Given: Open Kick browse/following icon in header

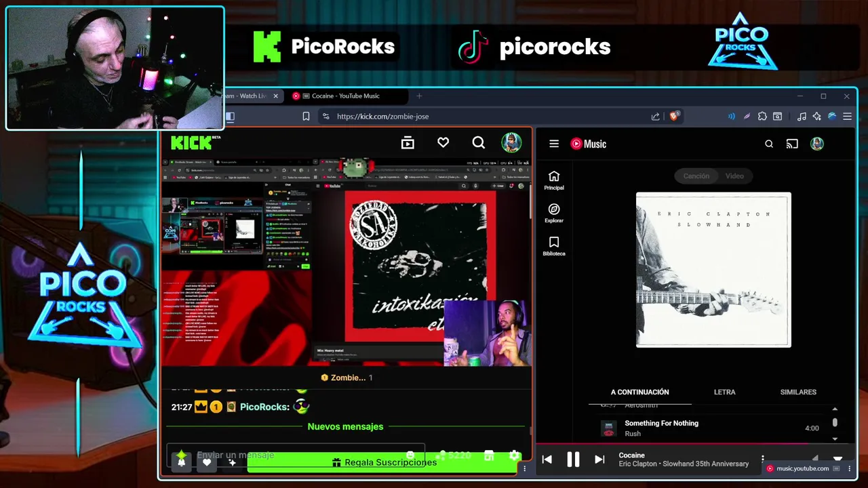Looking at the screenshot, I should (x=408, y=142).
